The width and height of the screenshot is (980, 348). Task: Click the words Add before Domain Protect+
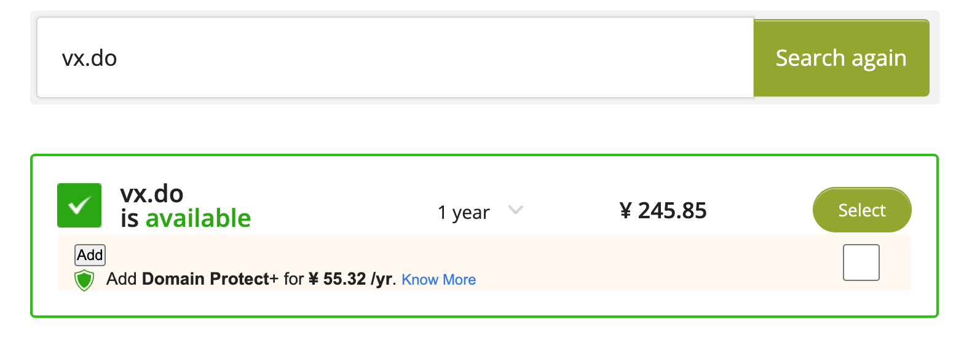pos(121,279)
